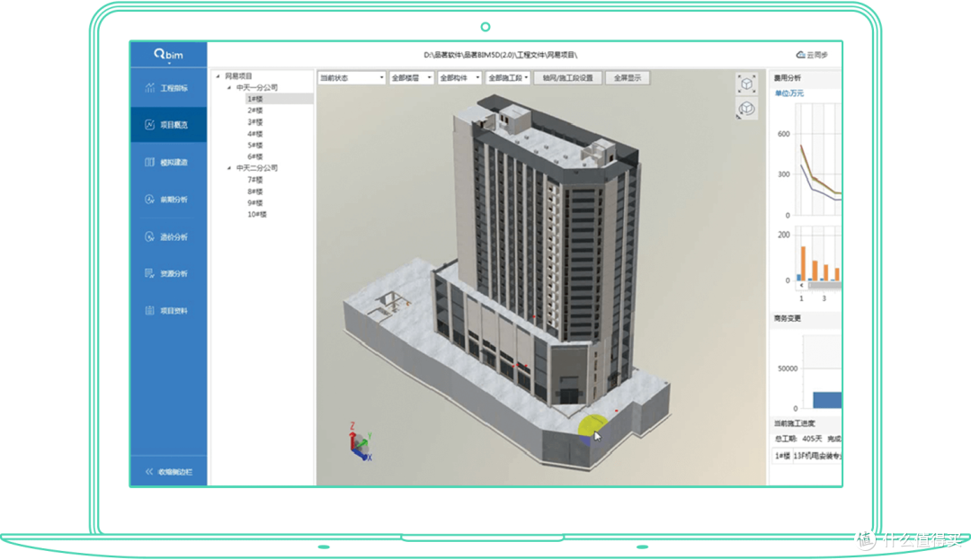This screenshot has width=971, height=560.
Task: Click the XYZ axis gizmo in viewport
Action: click(x=360, y=442)
